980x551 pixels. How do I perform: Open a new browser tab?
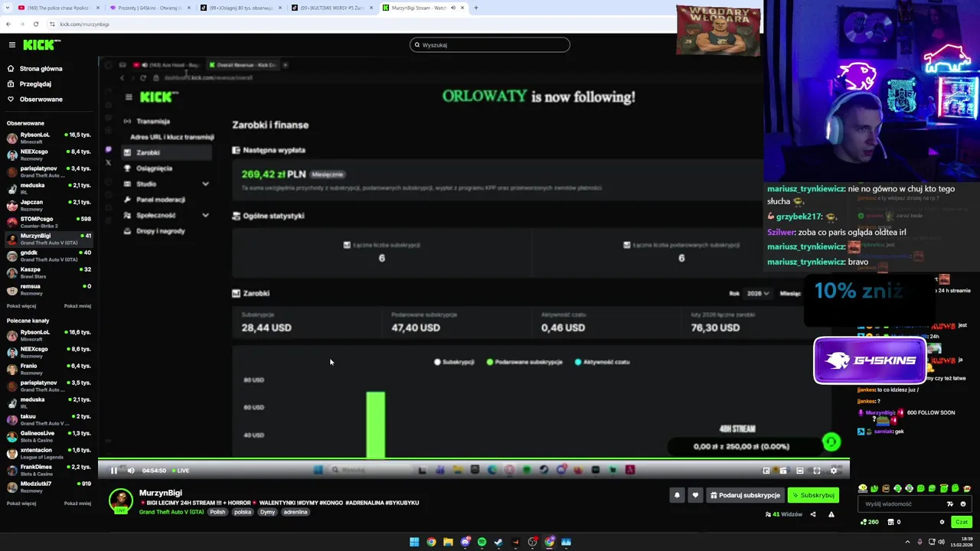pos(476,8)
